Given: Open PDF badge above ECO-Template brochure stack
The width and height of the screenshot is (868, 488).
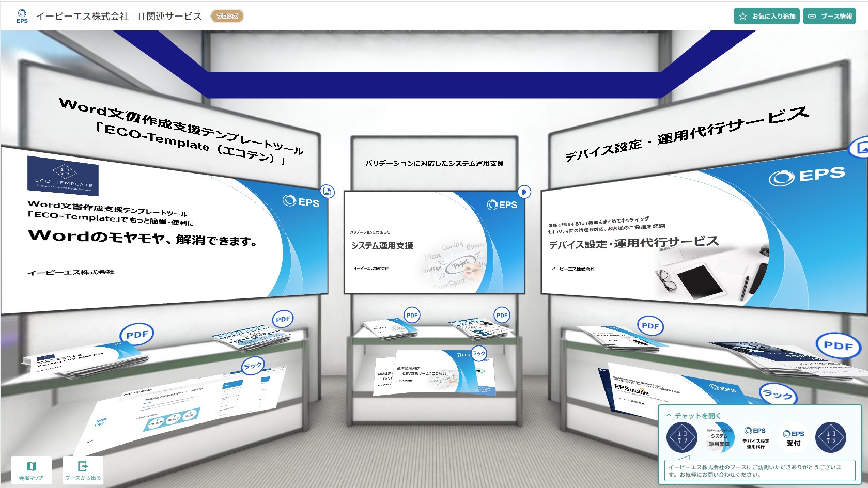Looking at the screenshot, I should tap(137, 335).
